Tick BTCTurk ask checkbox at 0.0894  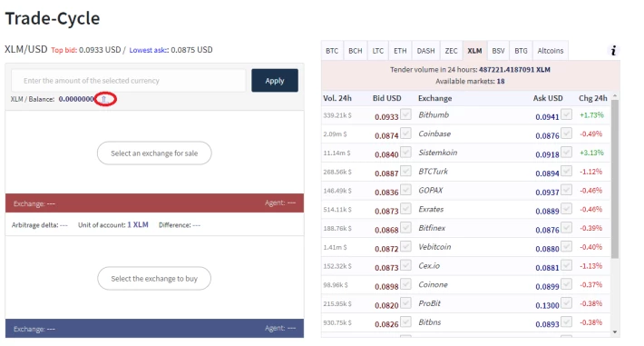point(566,171)
